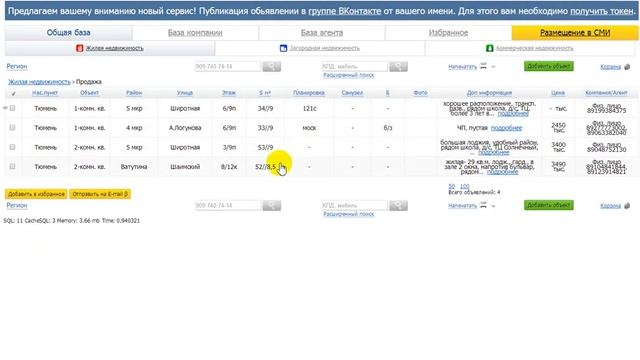Click phone search magnifier button above the table
The height and width of the screenshot is (360, 640).
pos(271,66)
